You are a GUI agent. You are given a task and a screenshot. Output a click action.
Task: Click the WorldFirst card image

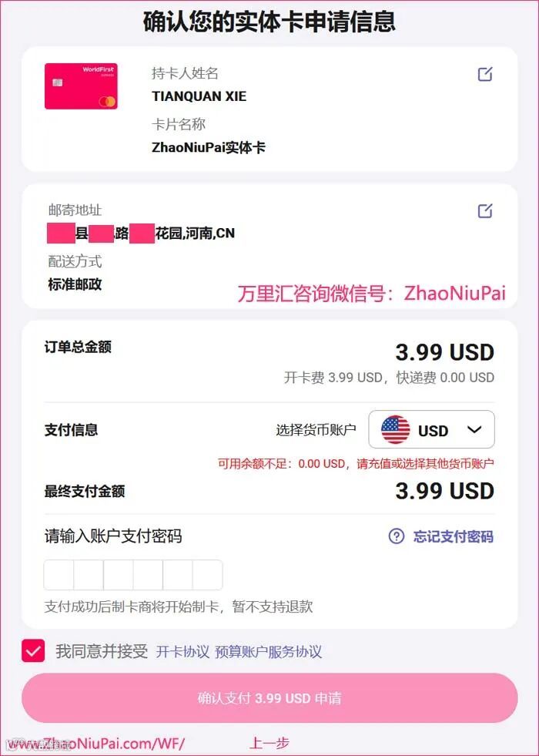(81, 86)
